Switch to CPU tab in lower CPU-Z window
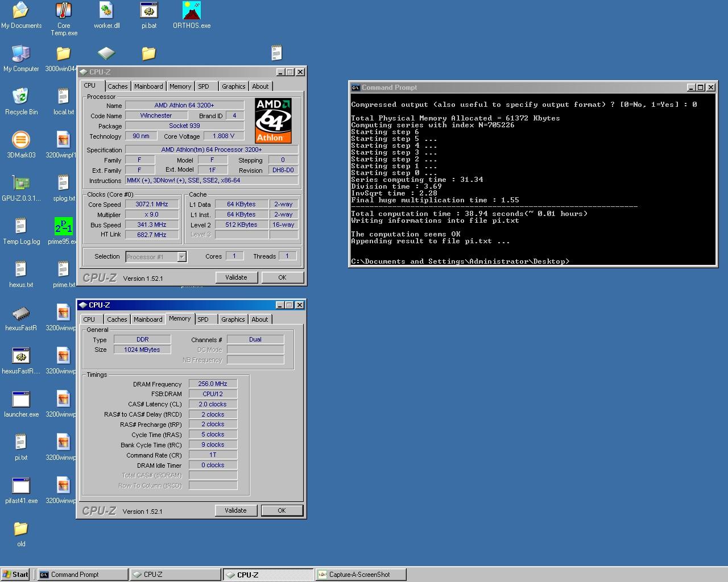 pyautogui.click(x=89, y=319)
